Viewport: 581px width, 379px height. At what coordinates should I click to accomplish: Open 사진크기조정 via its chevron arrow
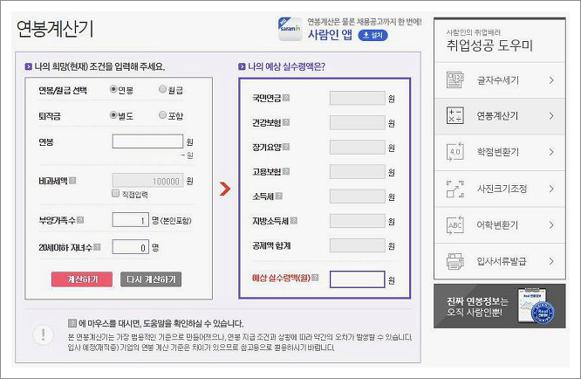(x=552, y=189)
